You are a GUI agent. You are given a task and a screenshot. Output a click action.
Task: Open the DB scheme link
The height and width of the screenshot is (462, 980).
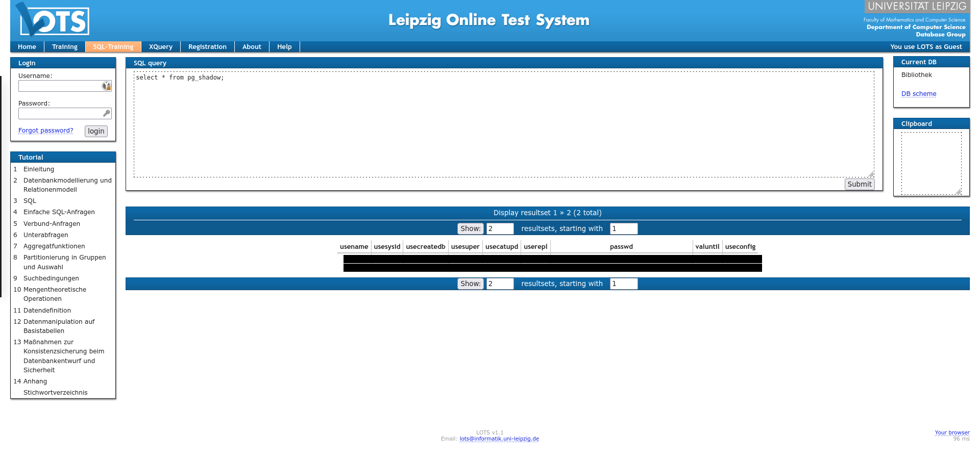[919, 94]
